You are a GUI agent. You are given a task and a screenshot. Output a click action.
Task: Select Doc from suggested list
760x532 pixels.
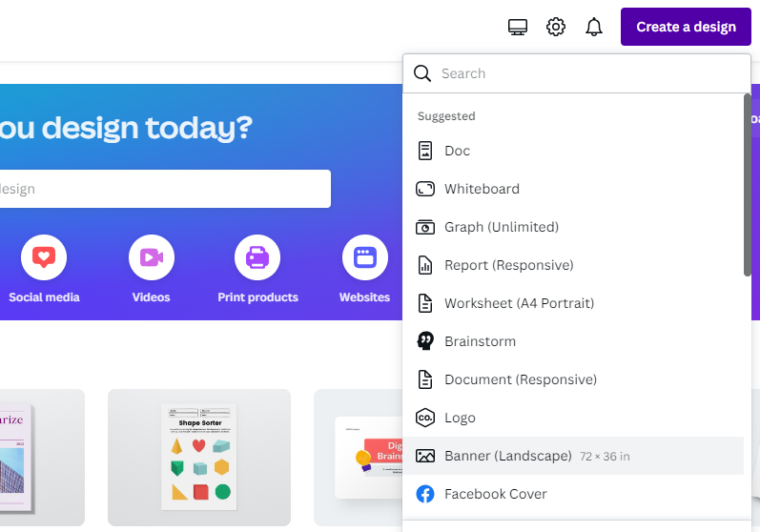573,151
